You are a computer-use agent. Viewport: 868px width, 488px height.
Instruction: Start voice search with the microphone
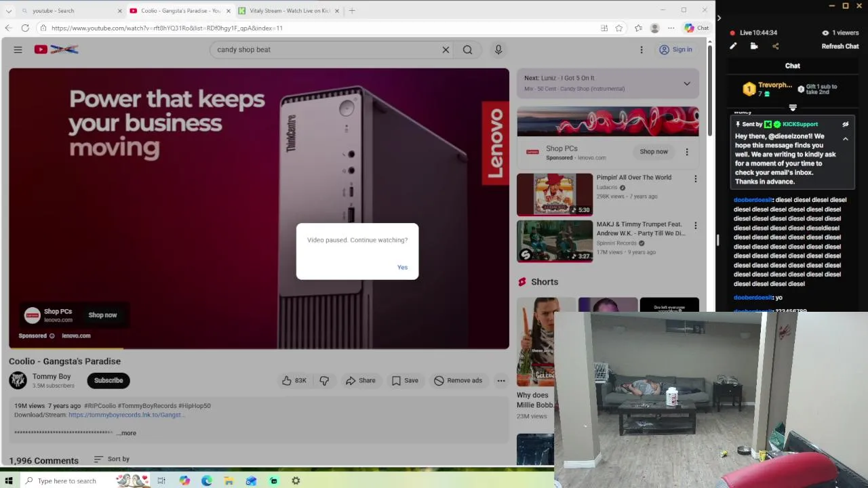(x=498, y=49)
